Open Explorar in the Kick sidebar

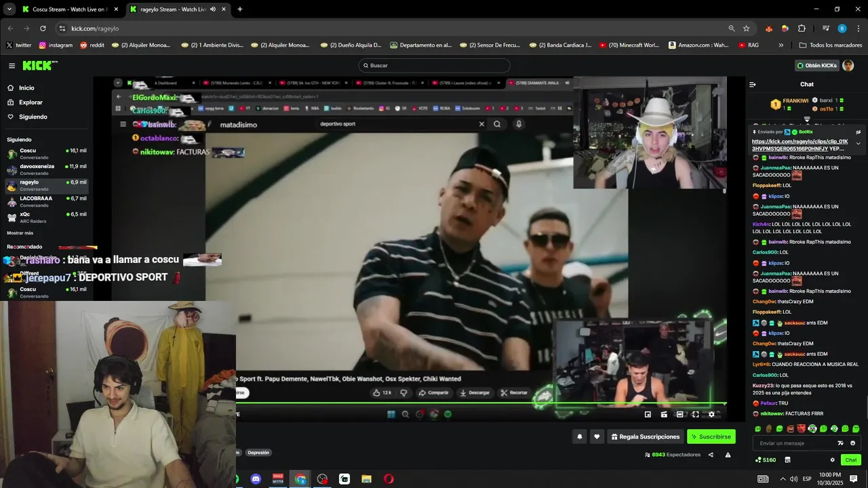pos(31,102)
